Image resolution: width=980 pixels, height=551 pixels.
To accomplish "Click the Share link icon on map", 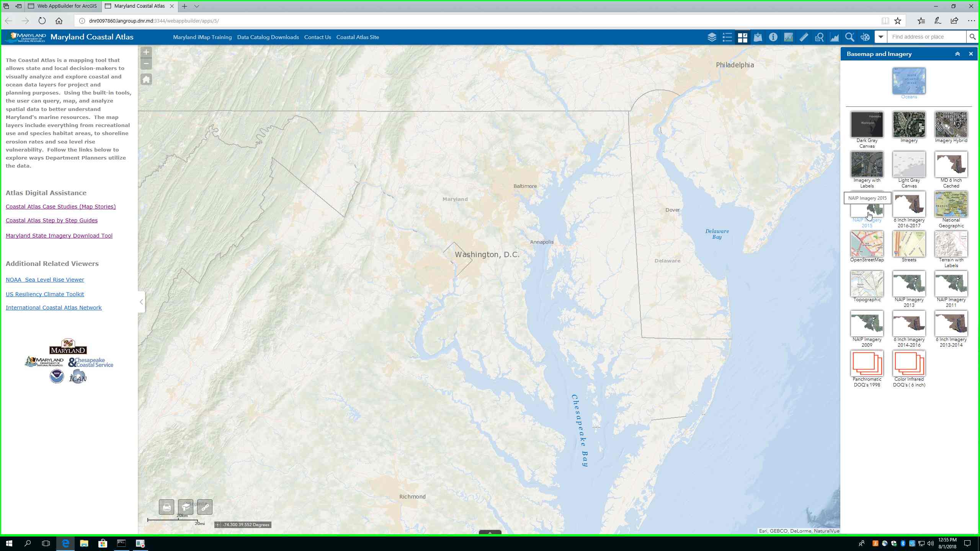I will click(x=205, y=507).
